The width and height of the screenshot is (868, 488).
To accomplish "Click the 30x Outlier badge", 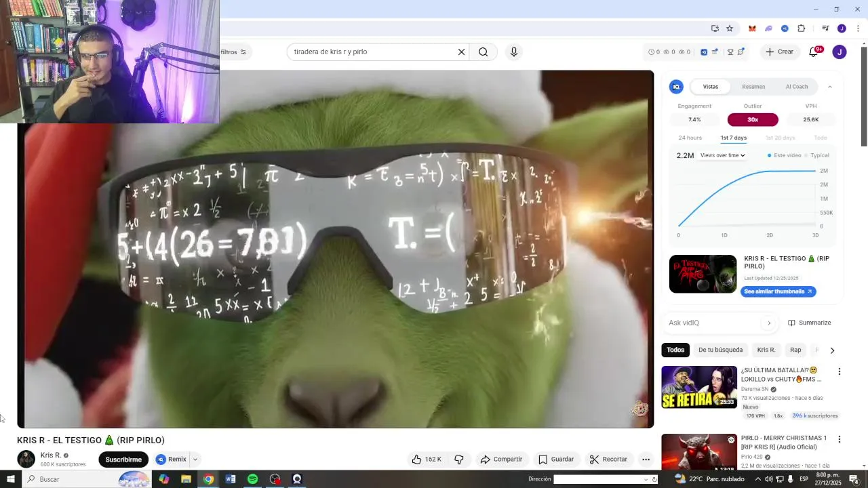I will tap(753, 119).
